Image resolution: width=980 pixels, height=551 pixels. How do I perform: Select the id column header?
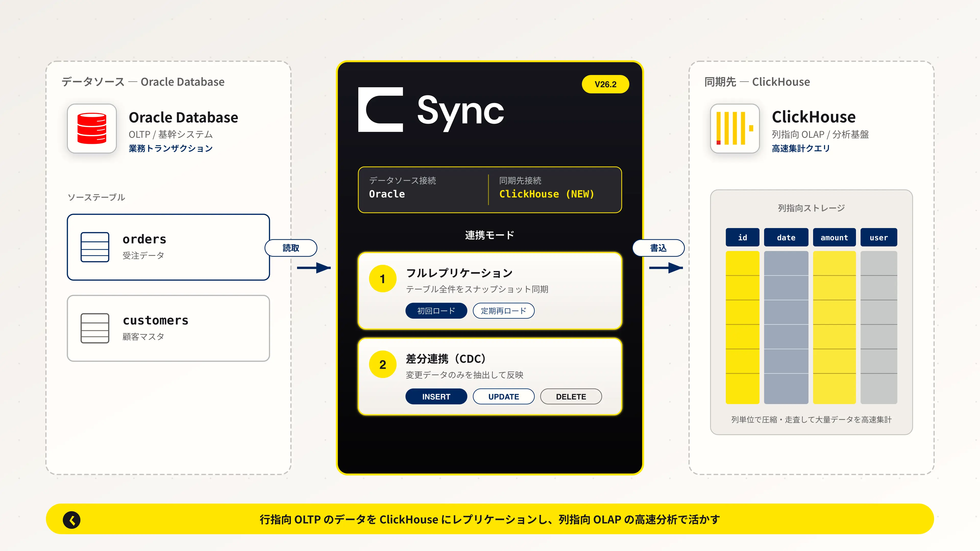click(x=742, y=238)
